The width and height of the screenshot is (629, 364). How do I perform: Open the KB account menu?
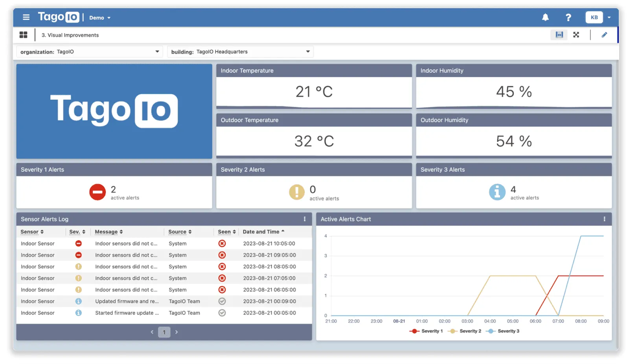594,17
